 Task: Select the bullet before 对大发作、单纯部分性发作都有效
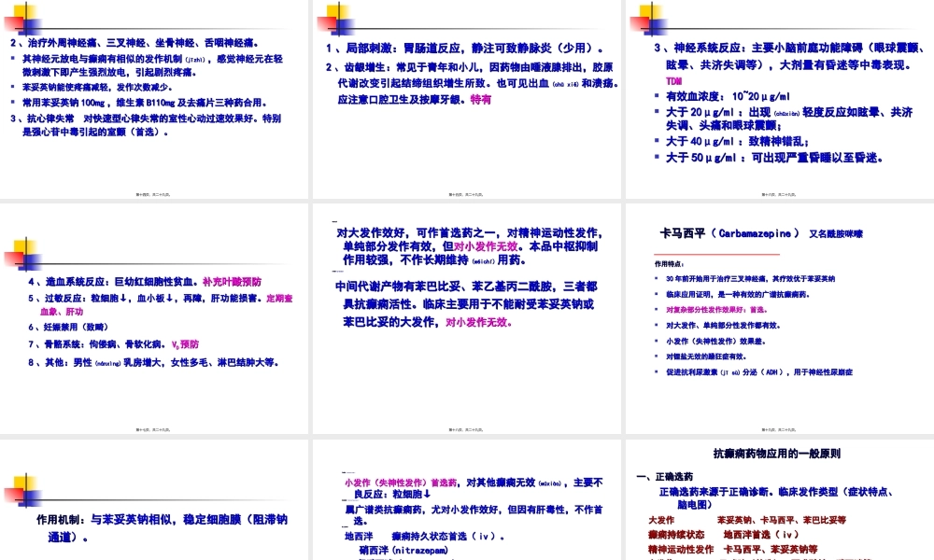(x=655, y=325)
